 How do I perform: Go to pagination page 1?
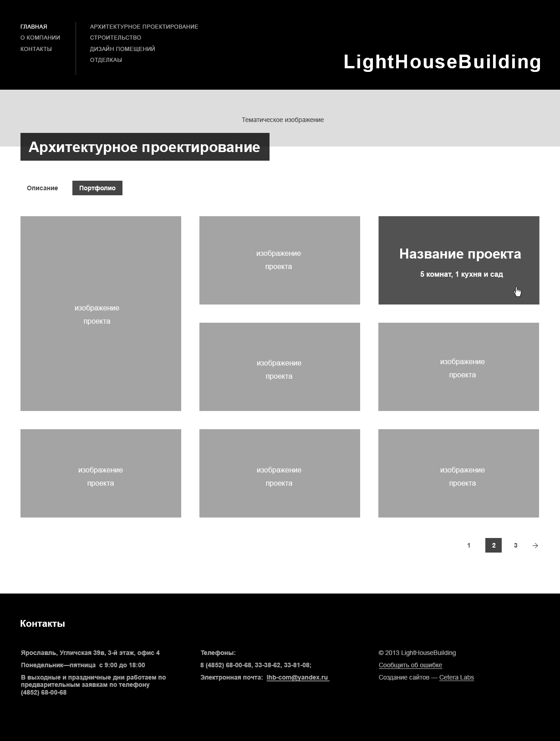click(468, 545)
